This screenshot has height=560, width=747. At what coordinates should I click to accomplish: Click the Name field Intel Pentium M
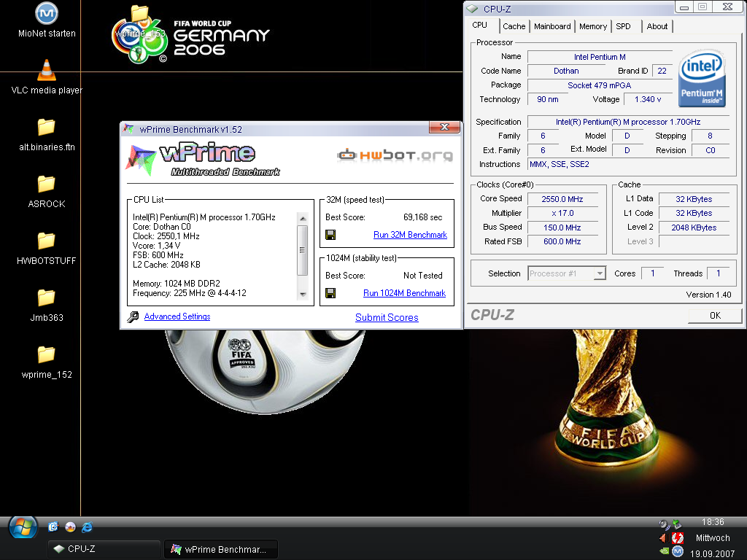click(600, 57)
